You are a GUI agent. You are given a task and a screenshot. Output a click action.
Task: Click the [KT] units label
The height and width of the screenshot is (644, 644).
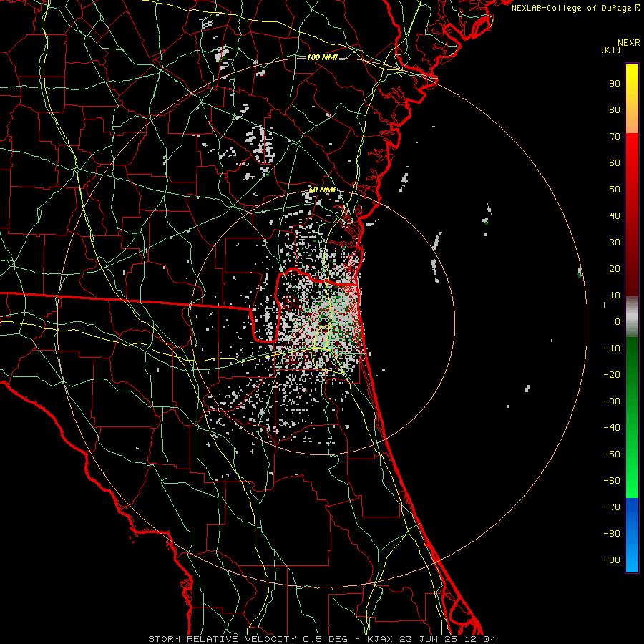point(611,49)
